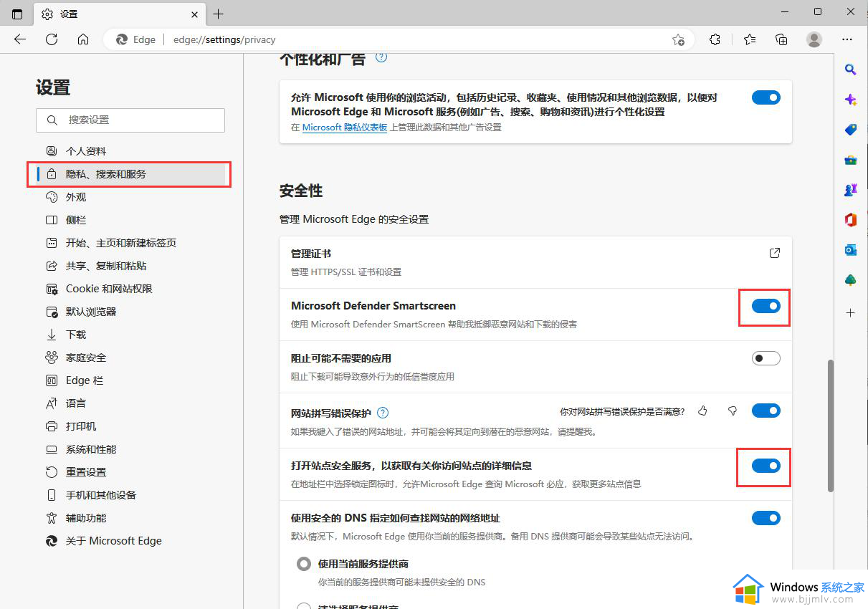Open 关于 Microsoft Edge section
This screenshot has height=609, width=868.
[x=130, y=541]
